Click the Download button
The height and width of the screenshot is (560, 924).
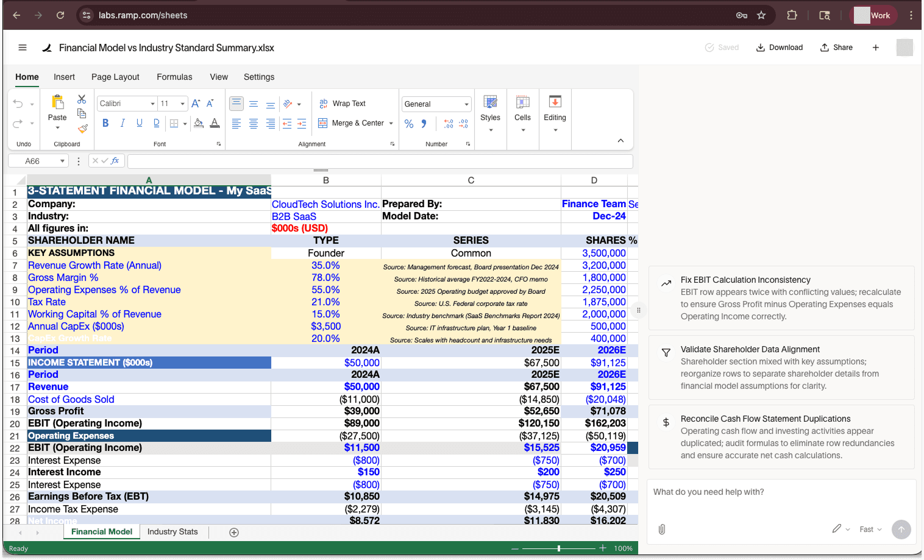pyautogui.click(x=780, y=47)
